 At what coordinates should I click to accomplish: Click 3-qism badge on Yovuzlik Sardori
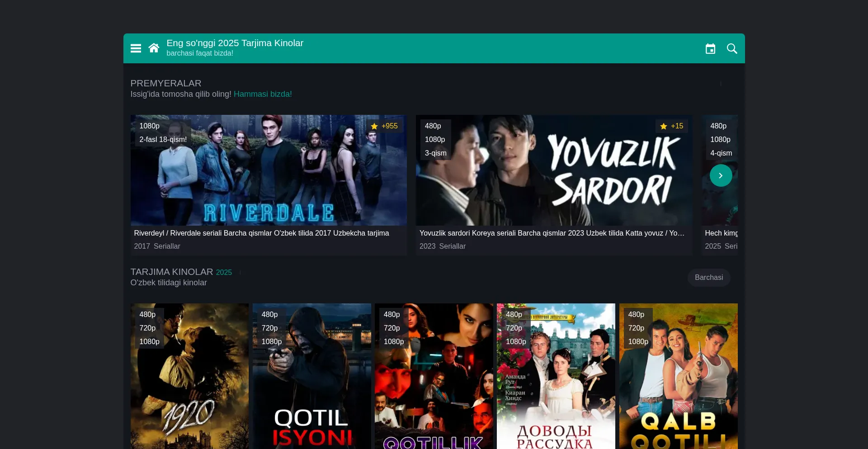coord(435,153)
